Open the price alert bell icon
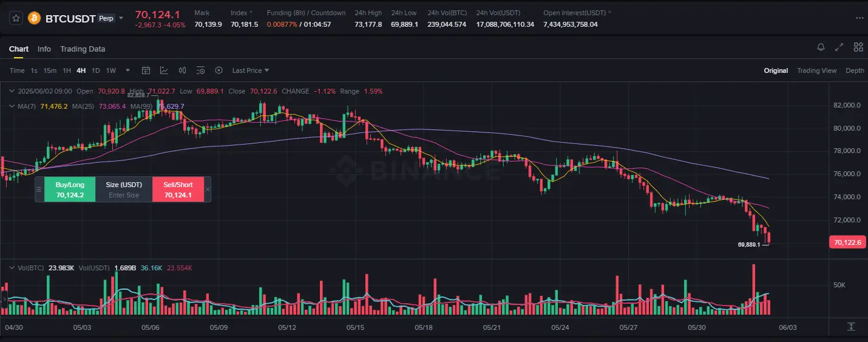The width and height of the screenshot is (868, 342). tap(821, 47)
